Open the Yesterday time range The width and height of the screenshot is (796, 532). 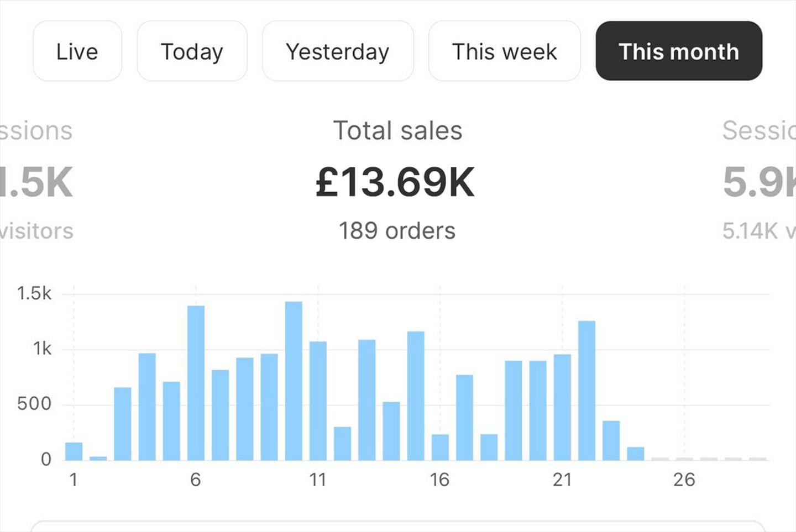click(338, 51)
